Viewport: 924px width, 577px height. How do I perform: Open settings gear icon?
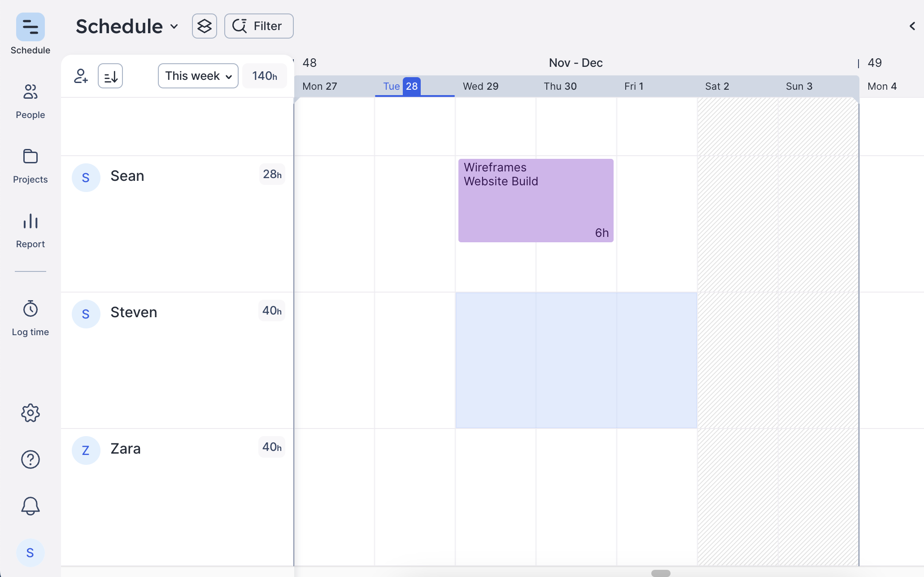point(31,413)
